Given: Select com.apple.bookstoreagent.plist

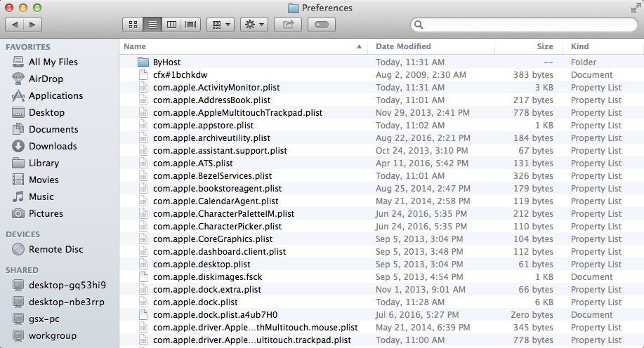Looking at the screenshot, I should pos(217,188).
